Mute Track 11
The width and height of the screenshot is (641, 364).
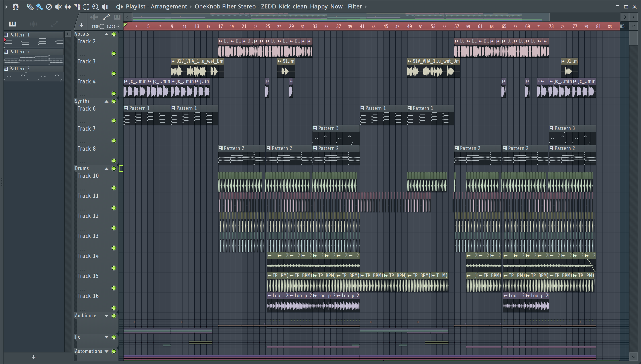[x=114, y=208]
